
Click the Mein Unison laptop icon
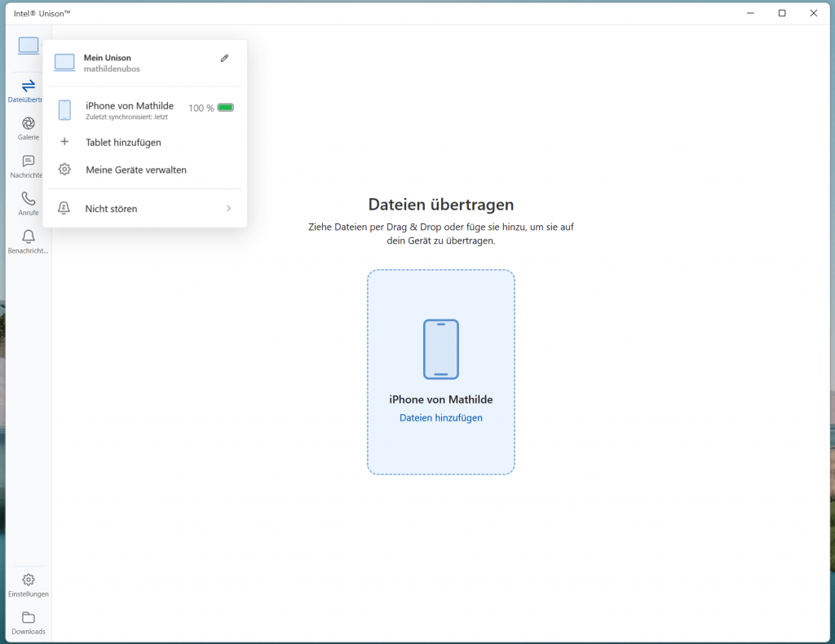point(64,63)
